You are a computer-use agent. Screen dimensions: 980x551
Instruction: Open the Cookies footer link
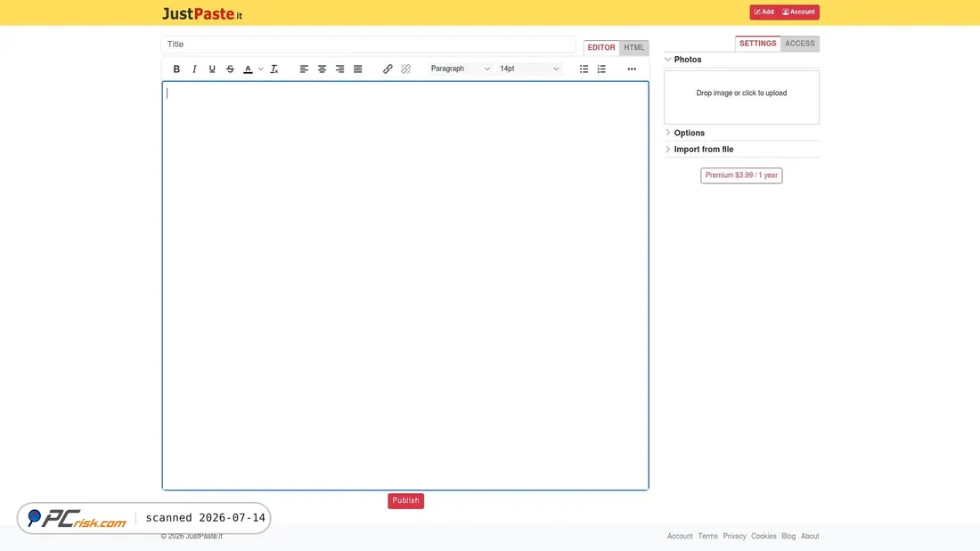pyautogui.click(x=764, y=536)
